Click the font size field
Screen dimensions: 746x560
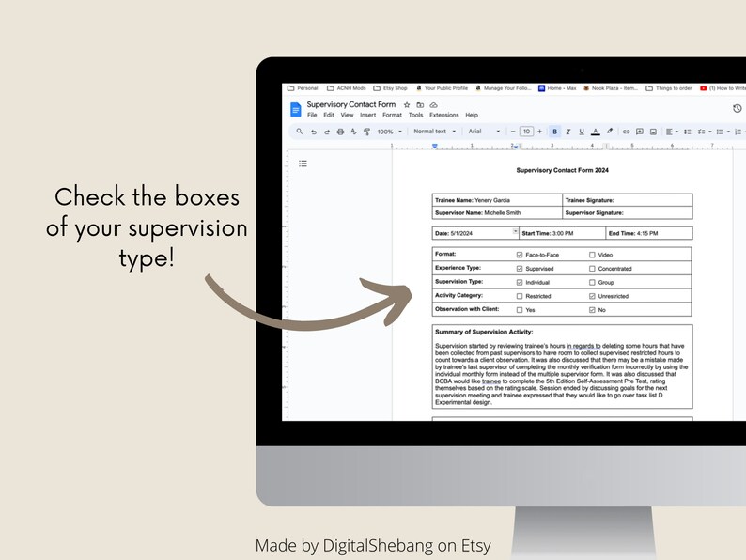[x=526, y=132]
